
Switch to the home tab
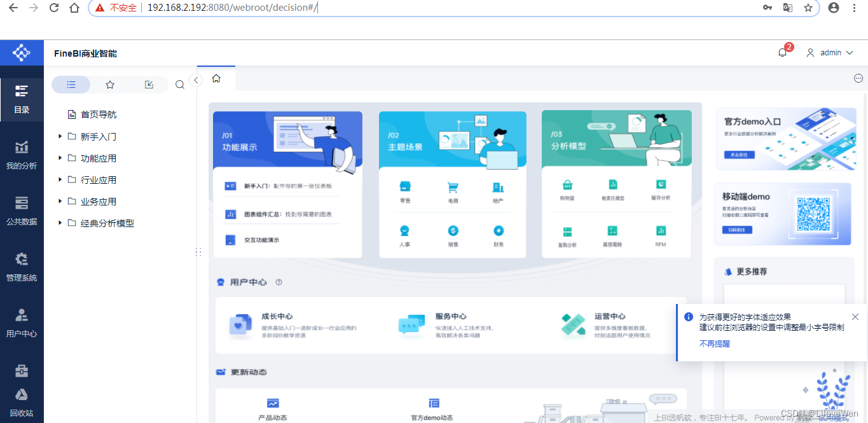(x=216, y=78)
